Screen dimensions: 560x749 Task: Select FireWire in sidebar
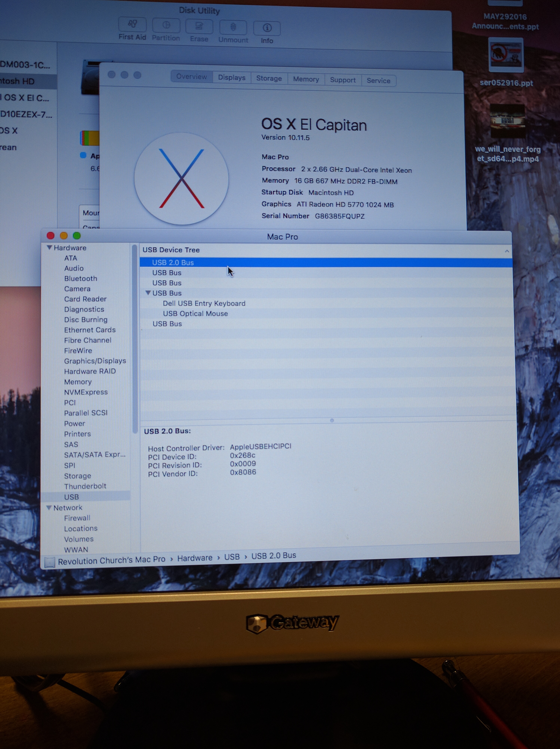click(78, 351)
